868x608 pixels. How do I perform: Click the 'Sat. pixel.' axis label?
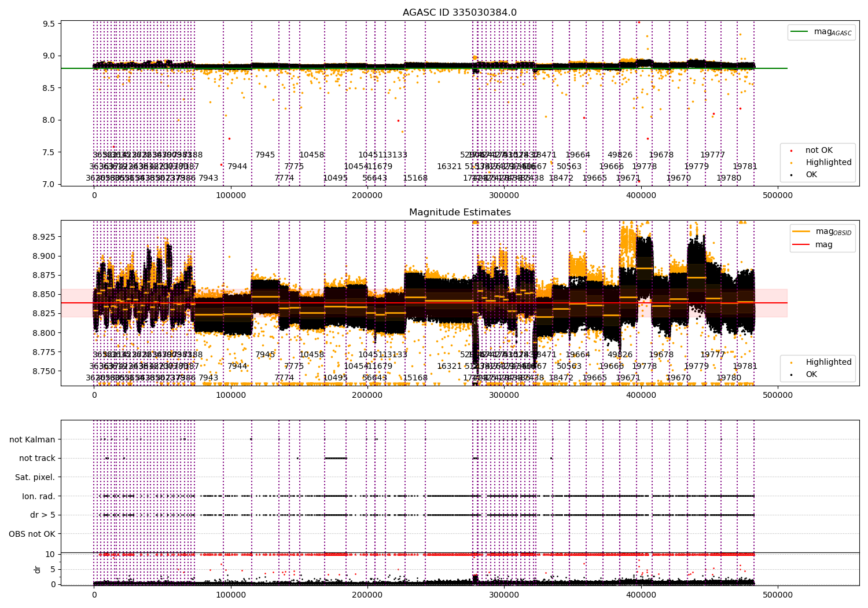(35, 478)
